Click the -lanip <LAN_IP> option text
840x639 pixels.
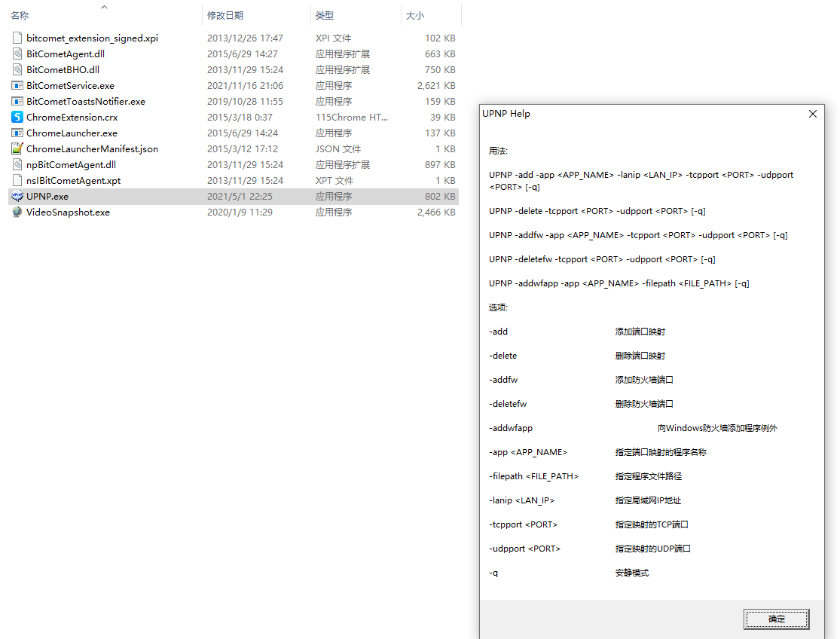[x=522, y=500]
